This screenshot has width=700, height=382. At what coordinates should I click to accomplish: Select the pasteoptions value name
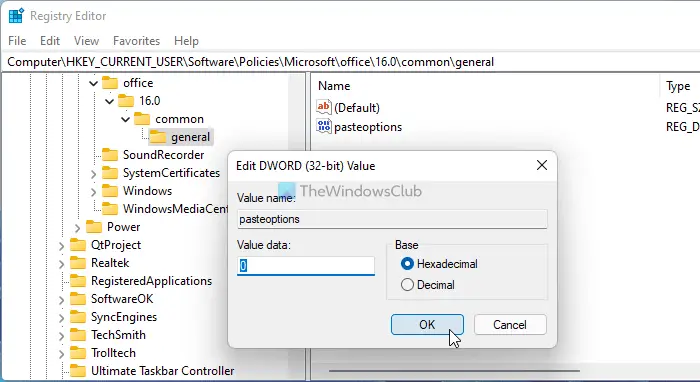pyautogui.click(x=368, y=127)
